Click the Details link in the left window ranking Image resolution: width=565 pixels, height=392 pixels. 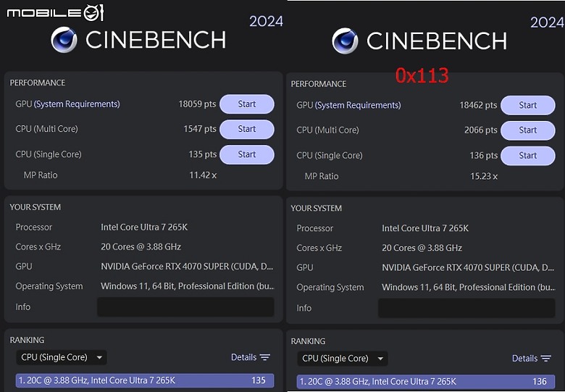click(243, 357)
